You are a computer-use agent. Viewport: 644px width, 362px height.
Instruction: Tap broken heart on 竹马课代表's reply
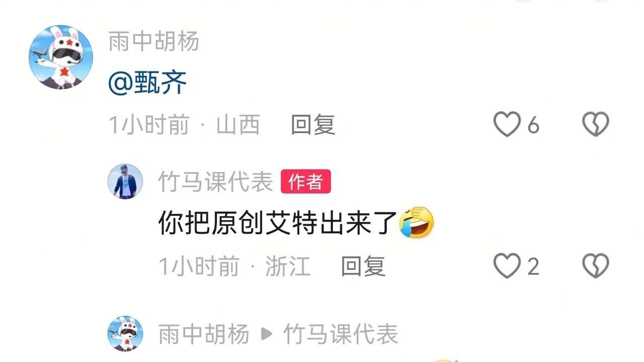(x=595, y=266)
